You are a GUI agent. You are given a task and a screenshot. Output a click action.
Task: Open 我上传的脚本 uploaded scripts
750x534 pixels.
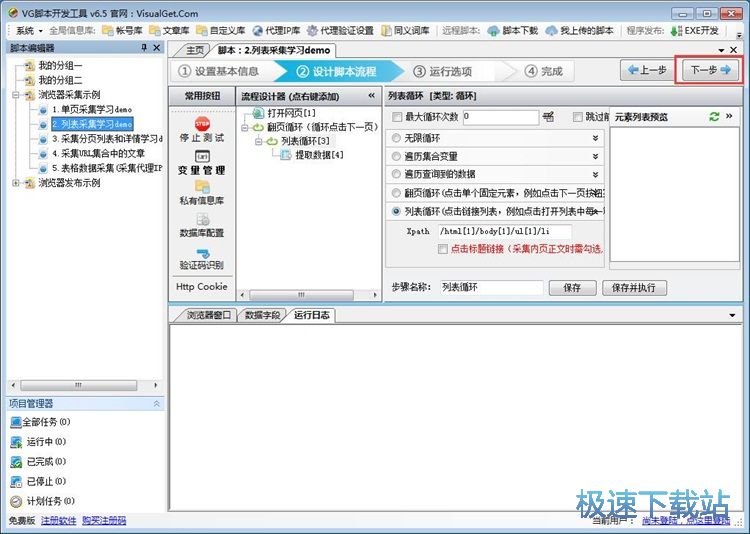(x=579, y=31)
